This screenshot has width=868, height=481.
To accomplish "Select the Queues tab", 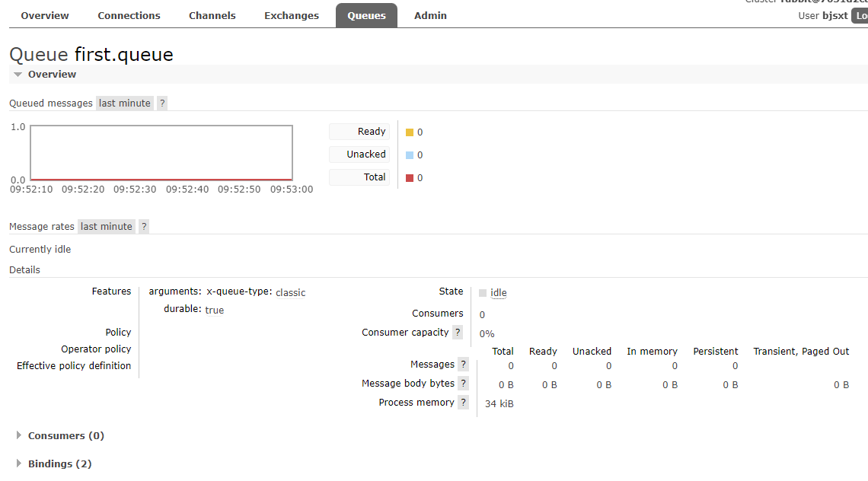I will 366,15.
